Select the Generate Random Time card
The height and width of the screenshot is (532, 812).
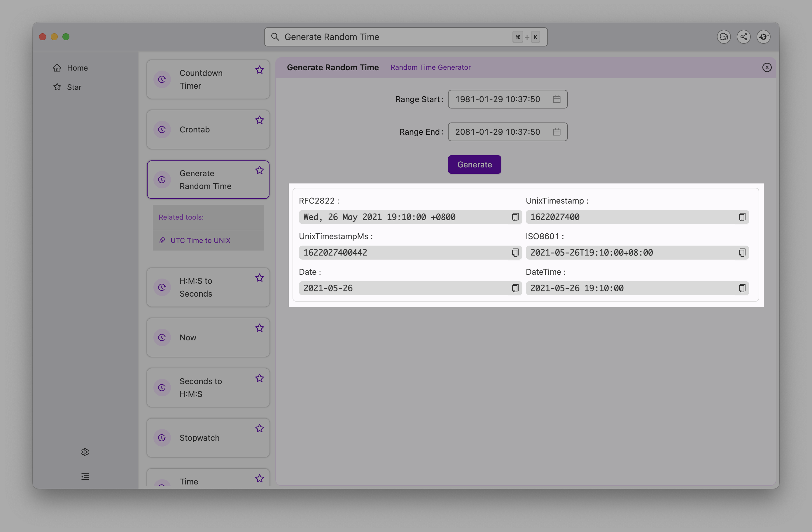tap(208, 180)
